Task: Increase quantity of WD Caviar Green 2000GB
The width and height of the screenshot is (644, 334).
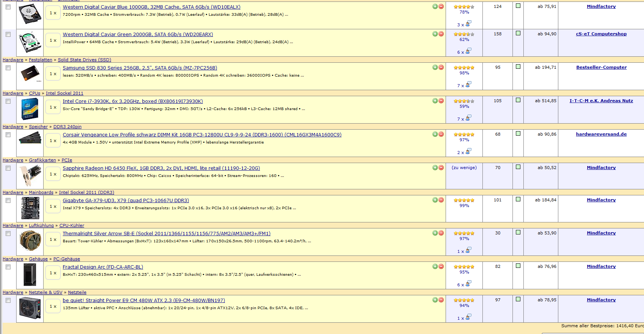Action: click(x=435, y=34)
